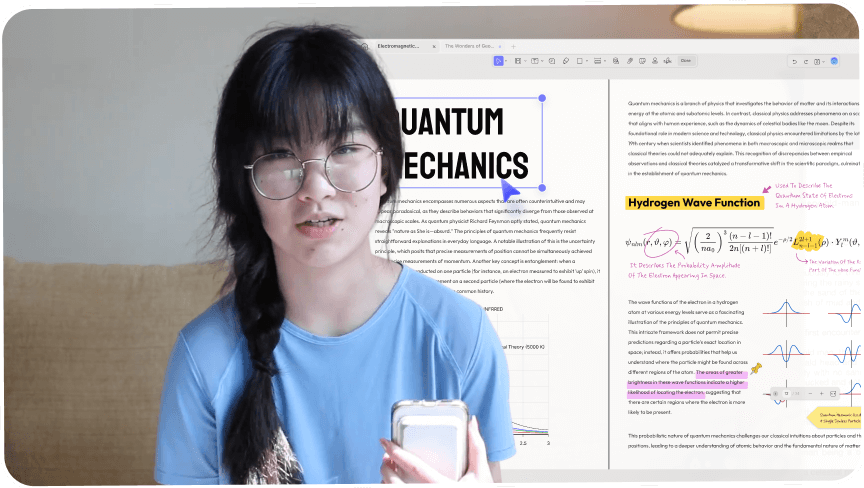Select the blue cursor selection tool
The height and width of the screenshot is (488, 864).
point(498,61)
